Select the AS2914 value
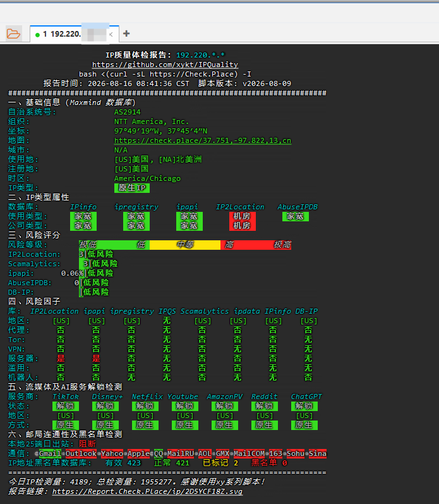 tap(128, 112)
